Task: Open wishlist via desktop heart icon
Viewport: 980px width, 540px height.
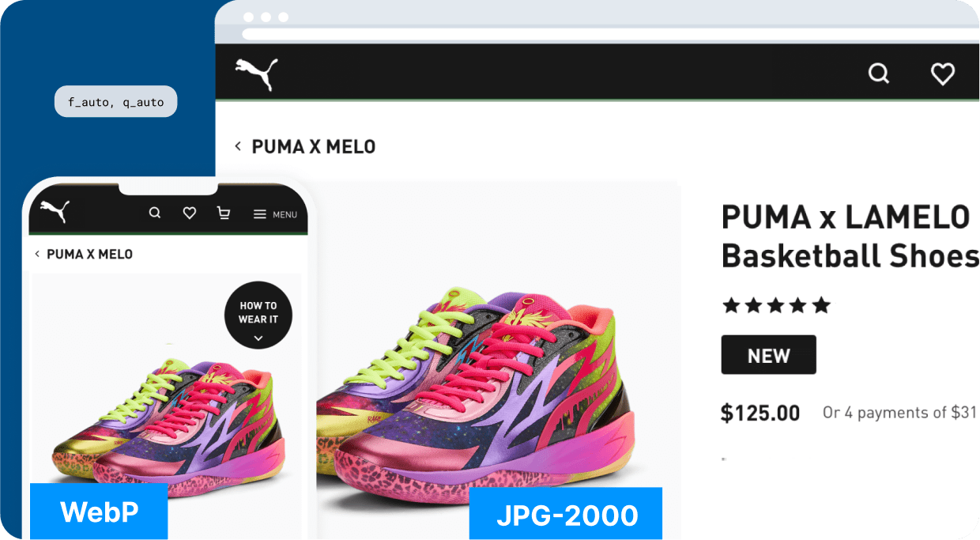Action: pyautogui.click(x=943, y=74)
